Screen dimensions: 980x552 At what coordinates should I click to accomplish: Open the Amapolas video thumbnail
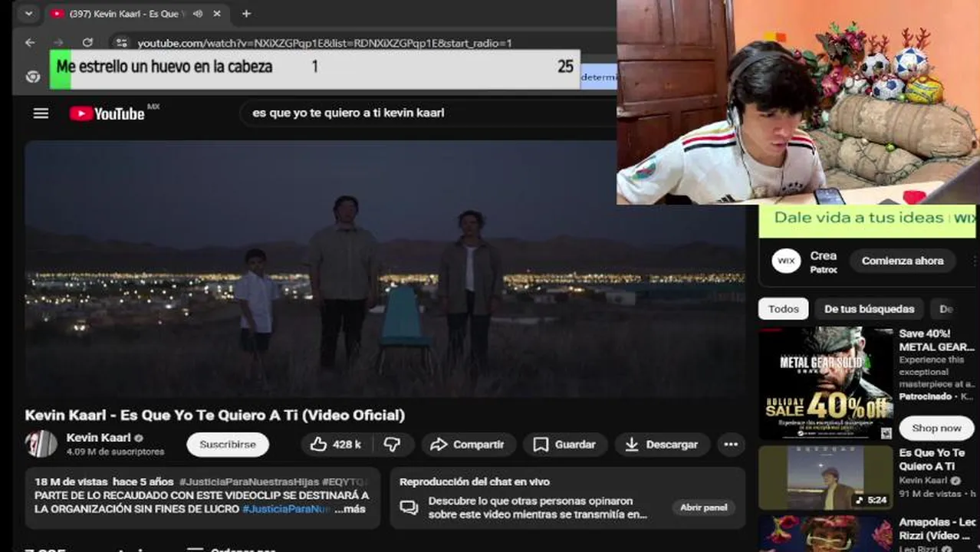pos(826,534)
